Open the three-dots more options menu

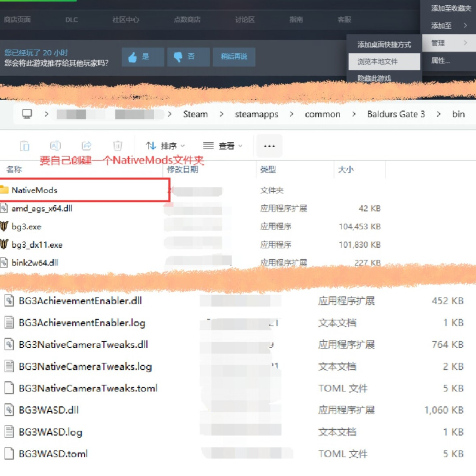[x=269, y=146]
